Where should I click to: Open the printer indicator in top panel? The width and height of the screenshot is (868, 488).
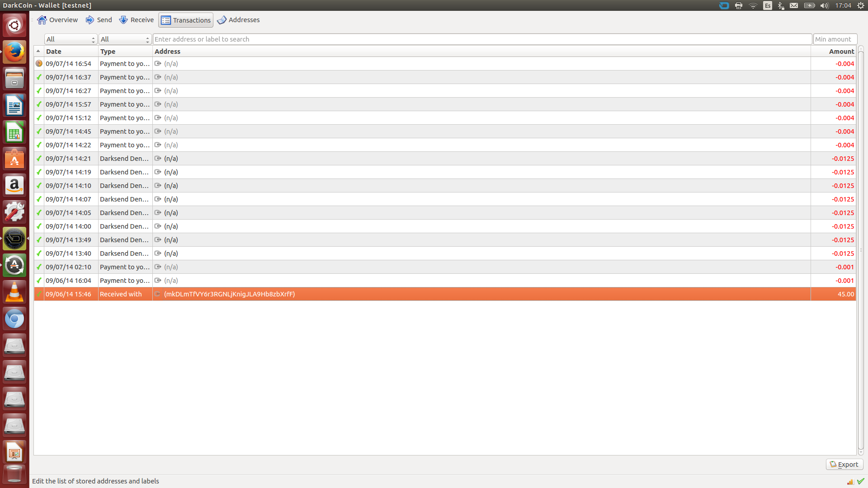coord(739,5)
